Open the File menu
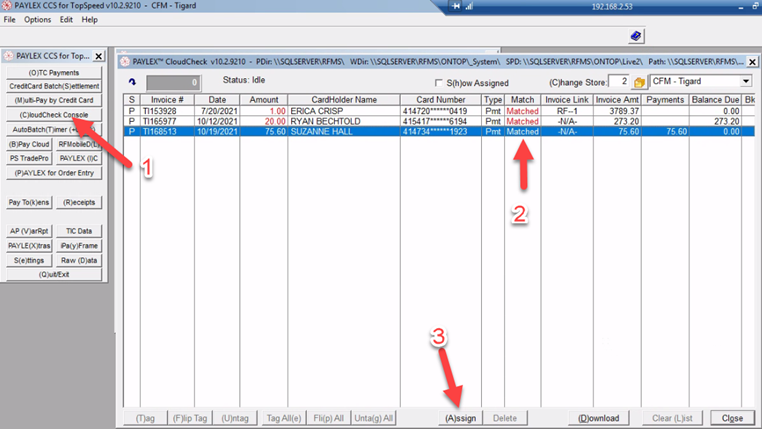Image resolution: width=762 pixels, height=429 pixels. pos(10,20)
